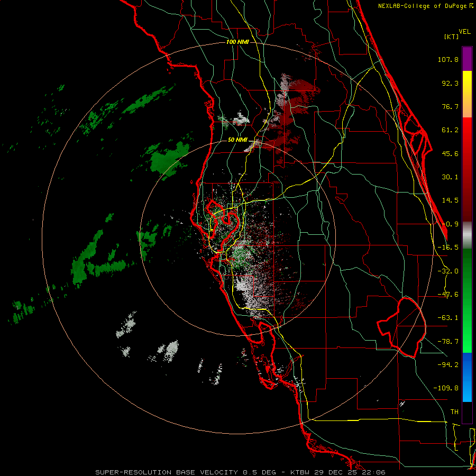Select the -32.0 velocity value

(448, 271)
